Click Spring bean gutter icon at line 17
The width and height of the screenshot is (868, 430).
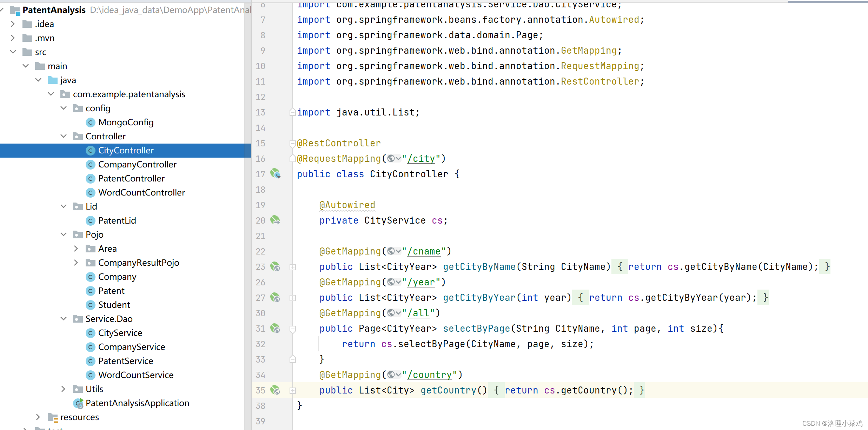pos(275,173)
